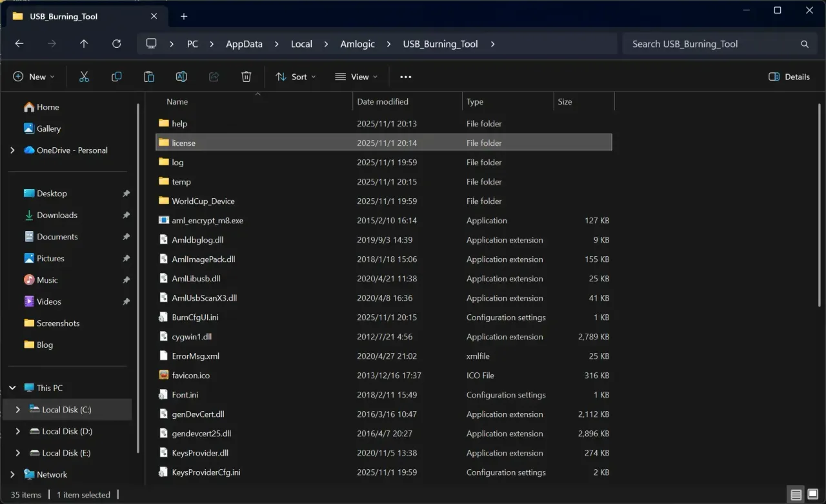The height and width of the screenshot is (504, 826).
Task: Add a new tab with plus button
Action: (184, 16)
